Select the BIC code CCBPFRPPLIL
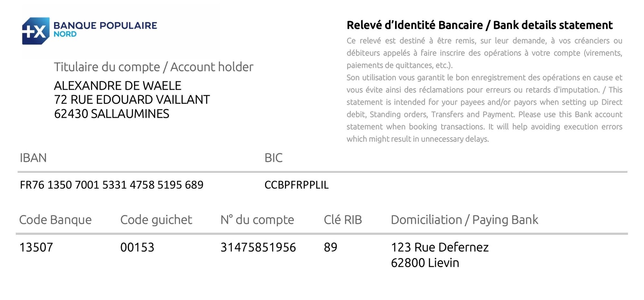 [x=296, y=185]
